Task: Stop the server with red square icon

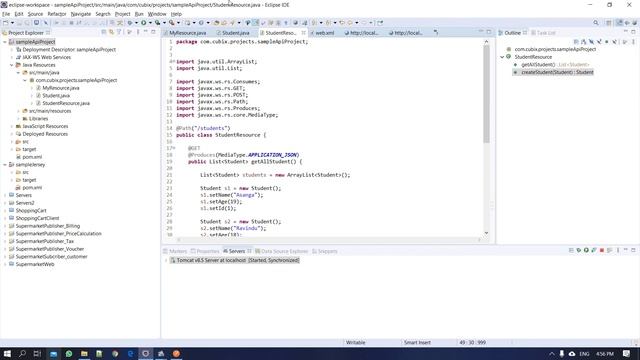Action: 602,250
